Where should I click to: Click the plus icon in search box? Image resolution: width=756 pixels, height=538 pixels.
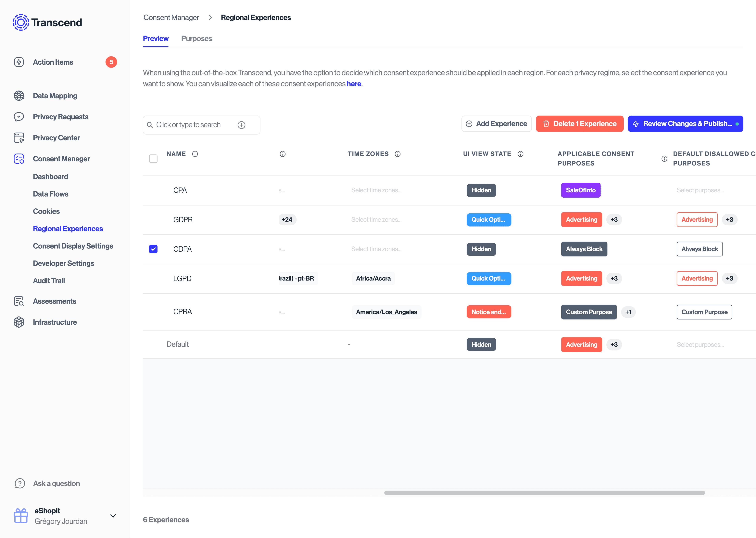coord(241,125)
